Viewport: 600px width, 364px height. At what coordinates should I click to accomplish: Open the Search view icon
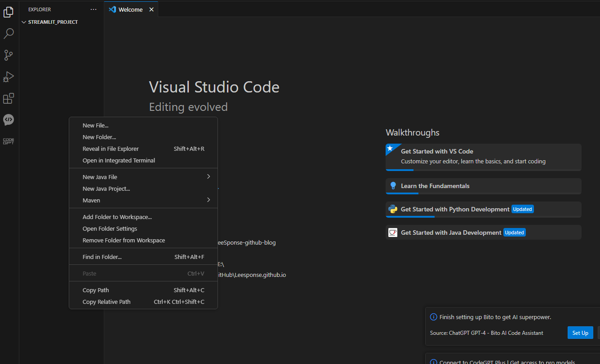(x=9, y=34)
